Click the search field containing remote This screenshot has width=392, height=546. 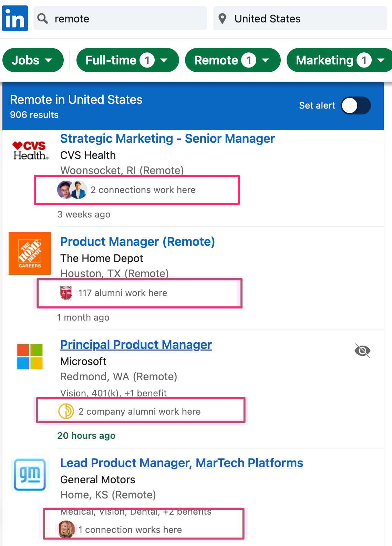click(120, 18)
